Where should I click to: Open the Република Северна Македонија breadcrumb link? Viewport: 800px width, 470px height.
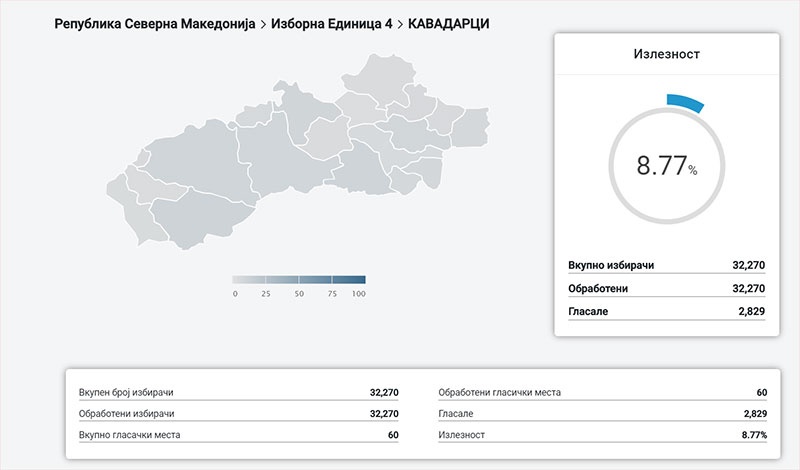point(155,24)
